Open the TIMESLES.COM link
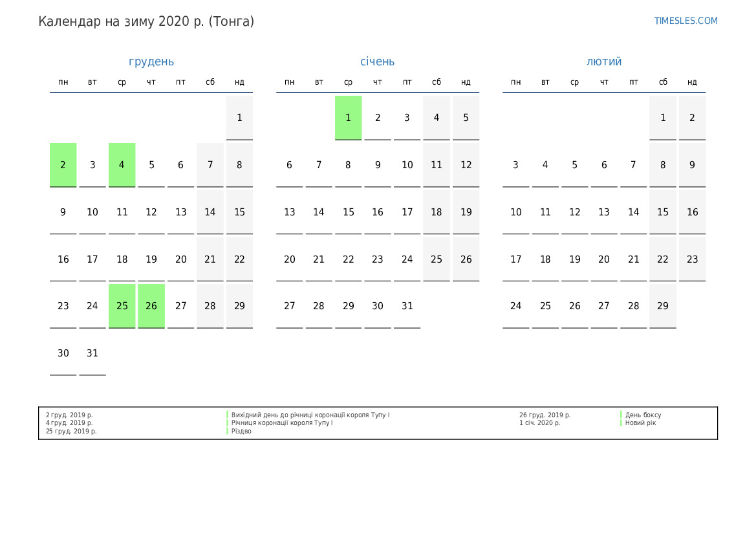 tap(686, 21)
